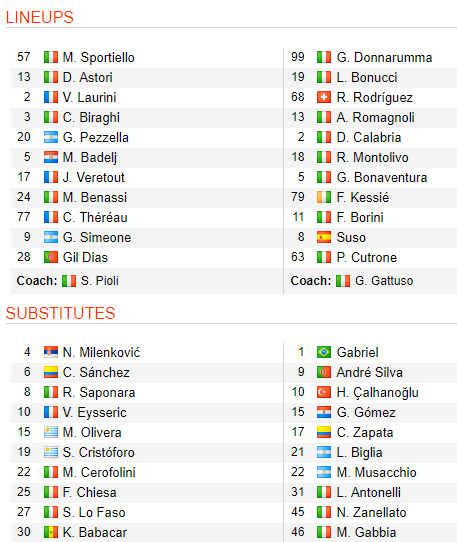
Task: Click on L. Bonucci's name
Action: (367, 77)
